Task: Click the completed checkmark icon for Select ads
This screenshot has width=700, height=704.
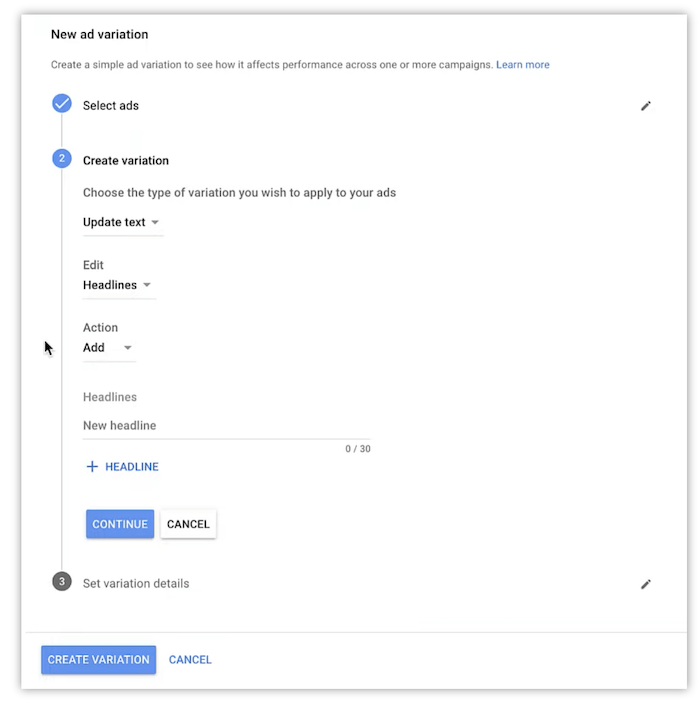Action: (62, 104)
